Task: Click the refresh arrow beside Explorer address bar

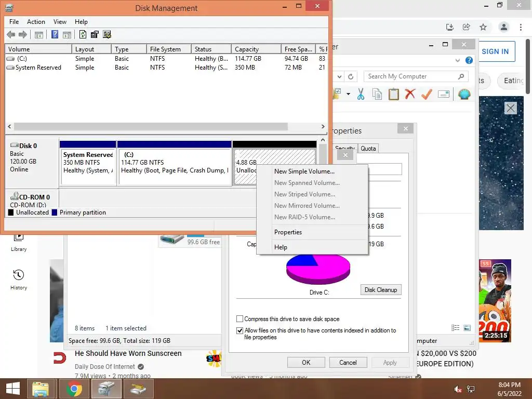Action: click(x=351, y=77)
